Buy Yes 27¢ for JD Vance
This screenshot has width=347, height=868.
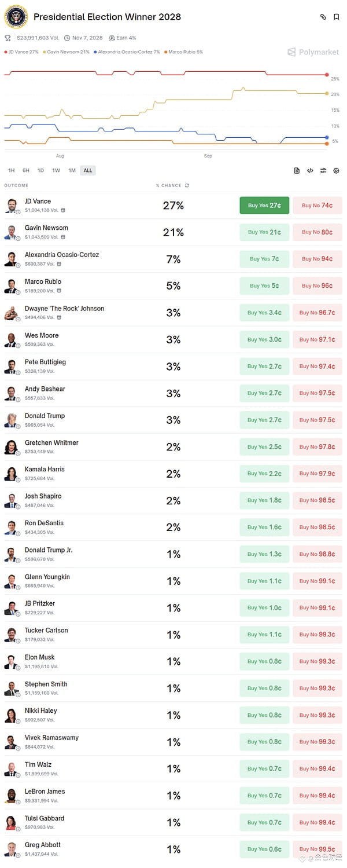click(264, 206)
